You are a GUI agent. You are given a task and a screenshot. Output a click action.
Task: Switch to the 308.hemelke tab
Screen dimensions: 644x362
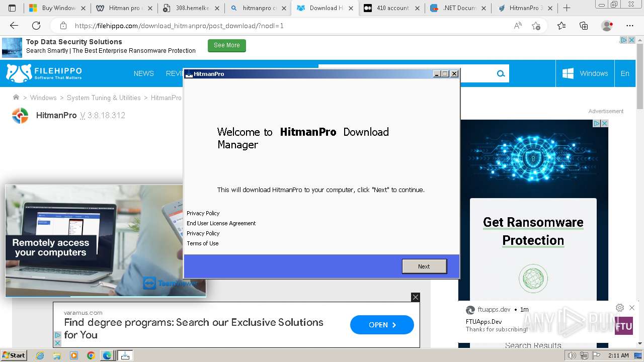pos(191,8)
